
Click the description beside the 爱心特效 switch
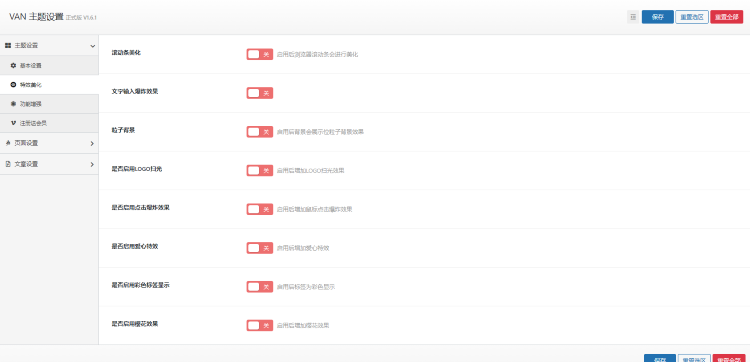point(303,248)
